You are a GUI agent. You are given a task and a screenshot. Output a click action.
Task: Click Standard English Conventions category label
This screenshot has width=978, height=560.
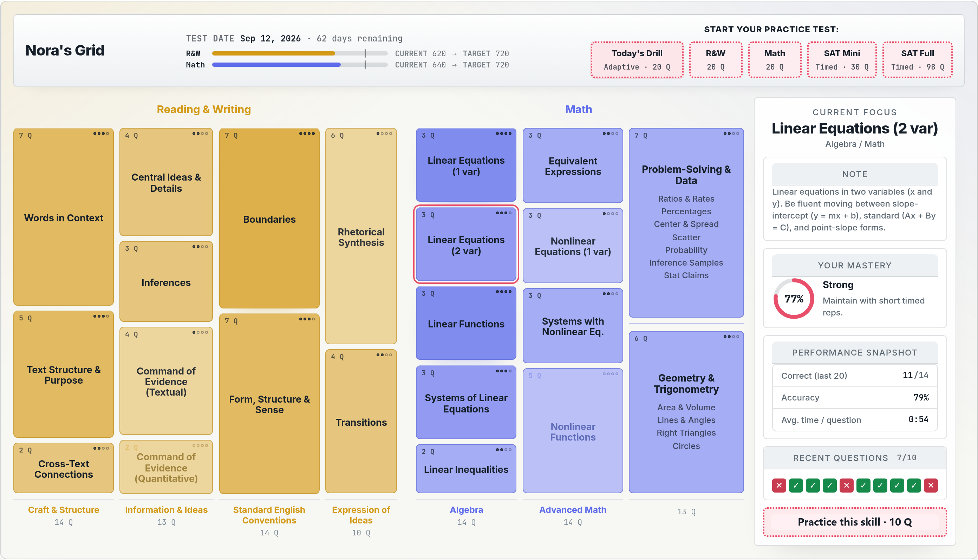point(269,515)
